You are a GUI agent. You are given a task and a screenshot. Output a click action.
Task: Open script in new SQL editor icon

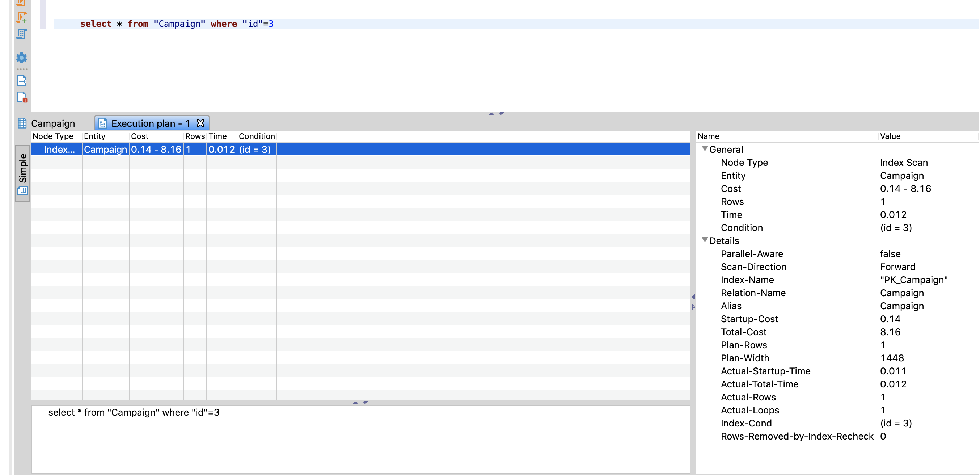tap(22, 17)
